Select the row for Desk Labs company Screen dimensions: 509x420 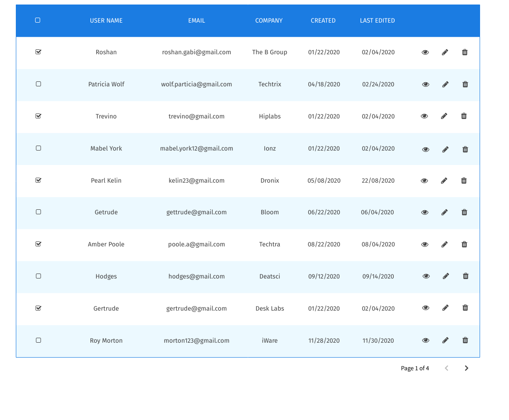click(x=269, y=308)
